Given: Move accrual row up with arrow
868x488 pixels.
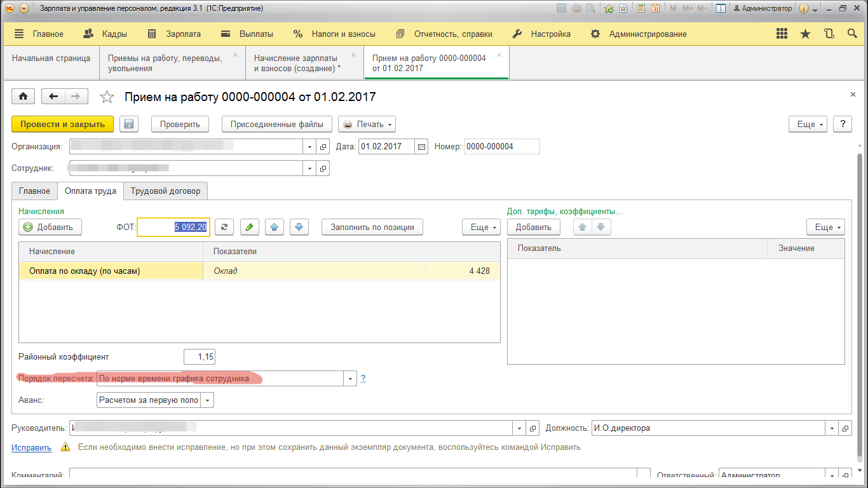Looking at the screenshot, I should [274, 227].
